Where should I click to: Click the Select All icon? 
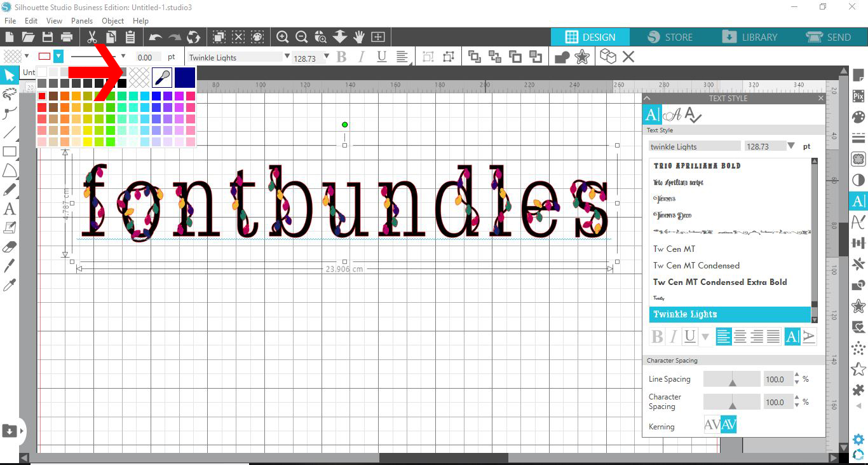(x=219, y=37)
